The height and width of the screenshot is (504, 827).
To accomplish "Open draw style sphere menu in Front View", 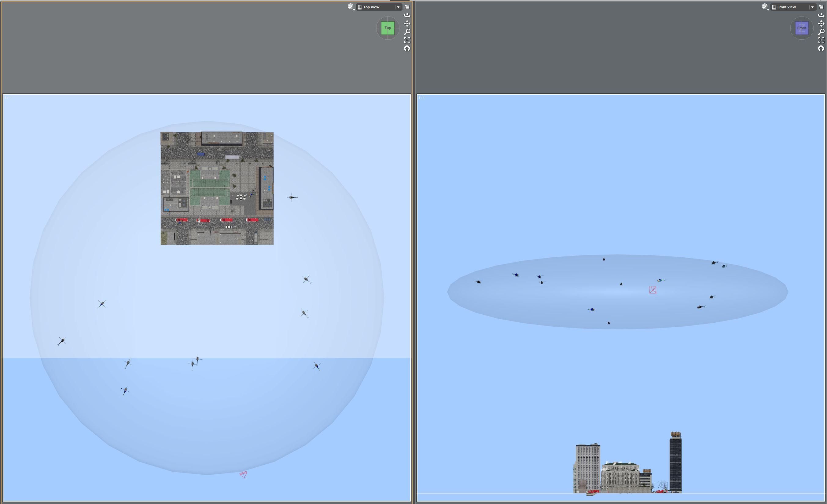I will (765, 7).
